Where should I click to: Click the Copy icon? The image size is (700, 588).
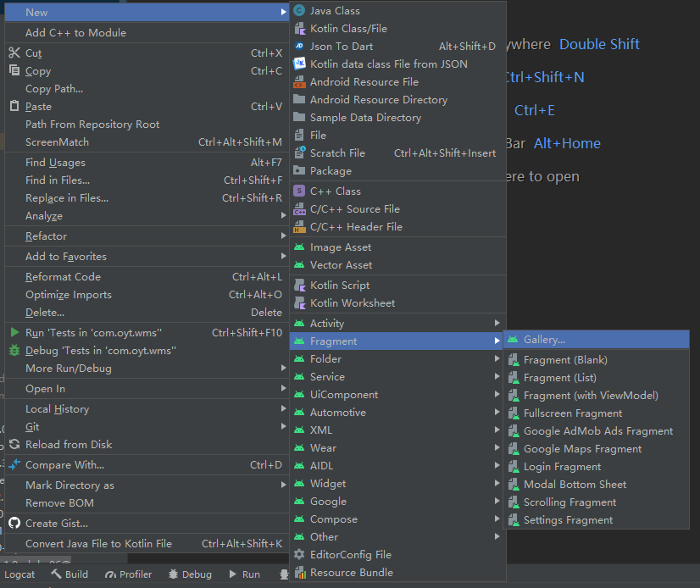pyautogui.click(x=14, y=70)
